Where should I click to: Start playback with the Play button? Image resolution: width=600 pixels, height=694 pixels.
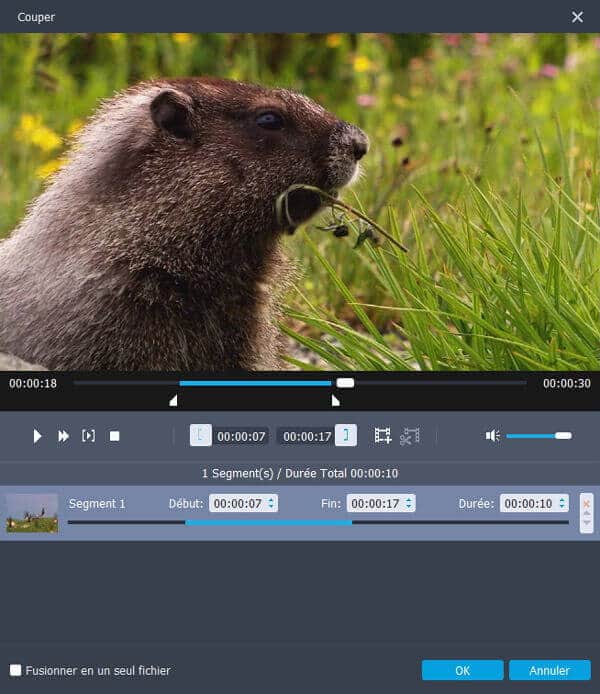tap(37, 436)
